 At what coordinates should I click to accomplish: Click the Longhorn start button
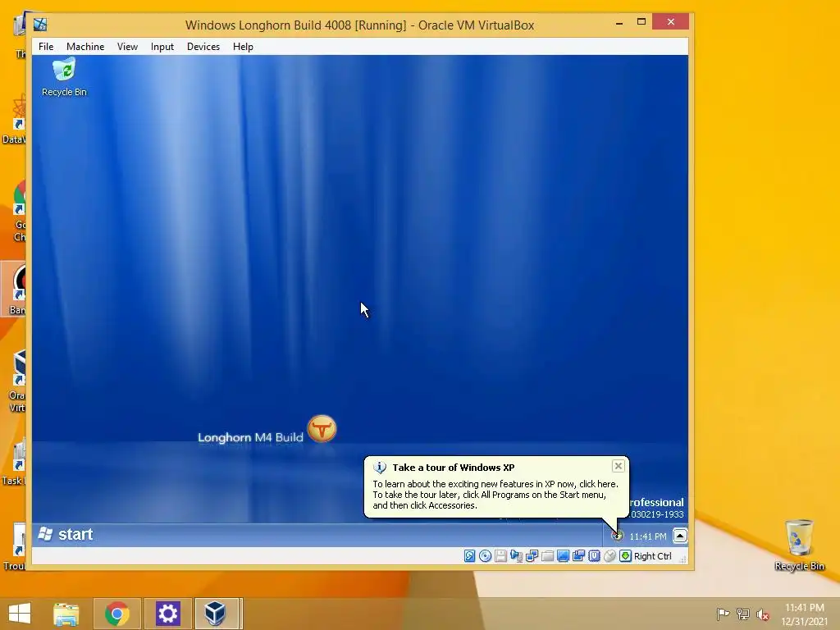point(66,534)
